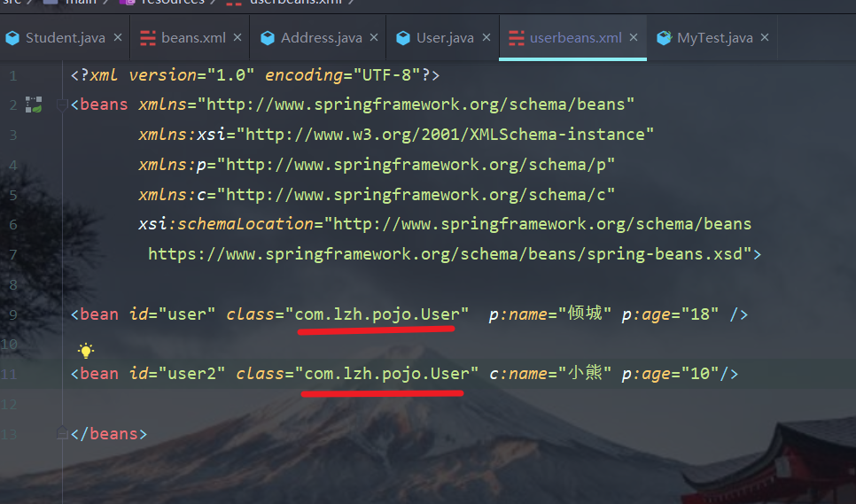Click the xmlns:p namespace declaration

pos(377,165)
